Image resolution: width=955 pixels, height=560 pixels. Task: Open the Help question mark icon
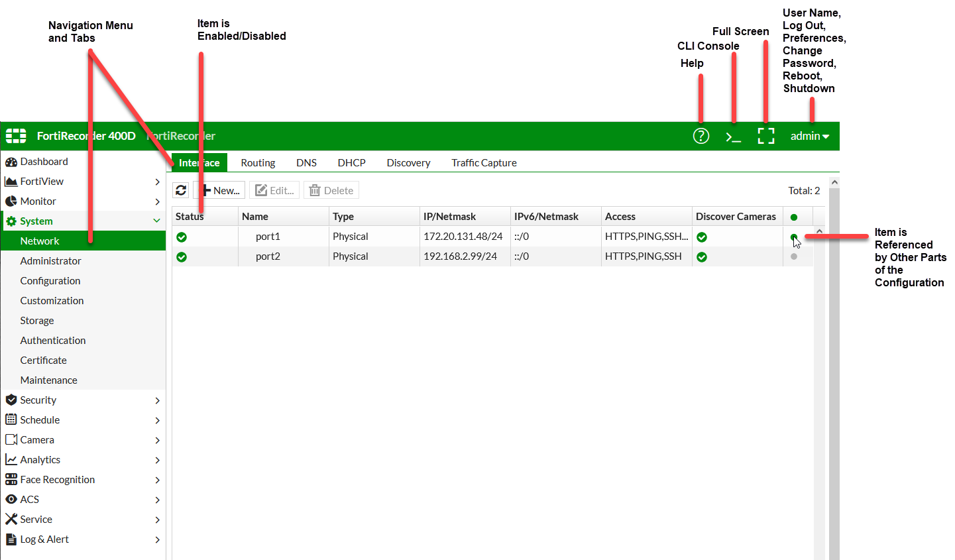pyautogui.click(x=701, y=136)
